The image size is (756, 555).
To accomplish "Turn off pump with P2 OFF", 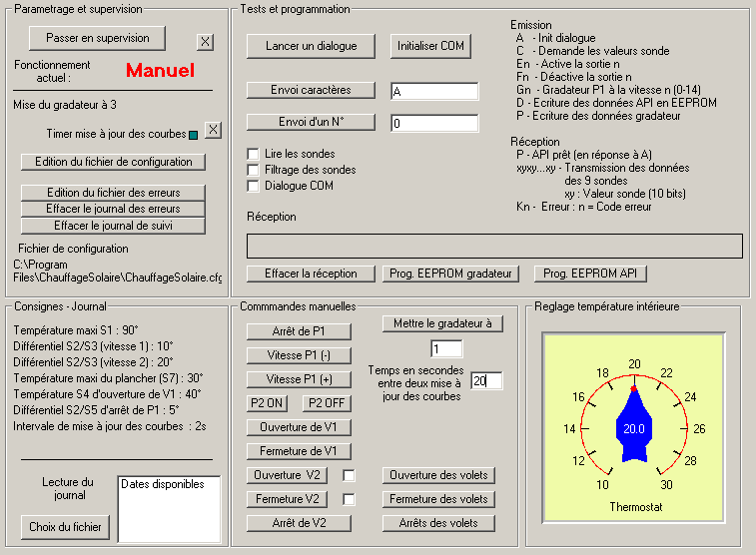I will tap(327, 403).
